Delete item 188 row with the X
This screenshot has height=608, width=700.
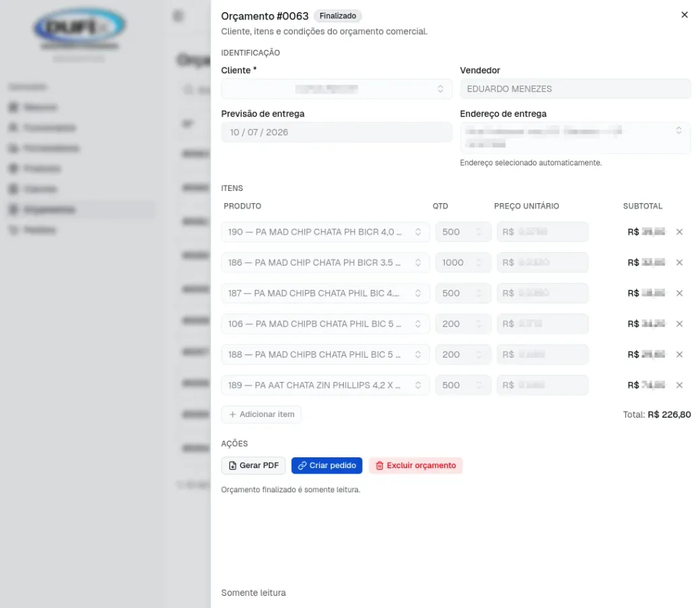click(x=679, y=354)
